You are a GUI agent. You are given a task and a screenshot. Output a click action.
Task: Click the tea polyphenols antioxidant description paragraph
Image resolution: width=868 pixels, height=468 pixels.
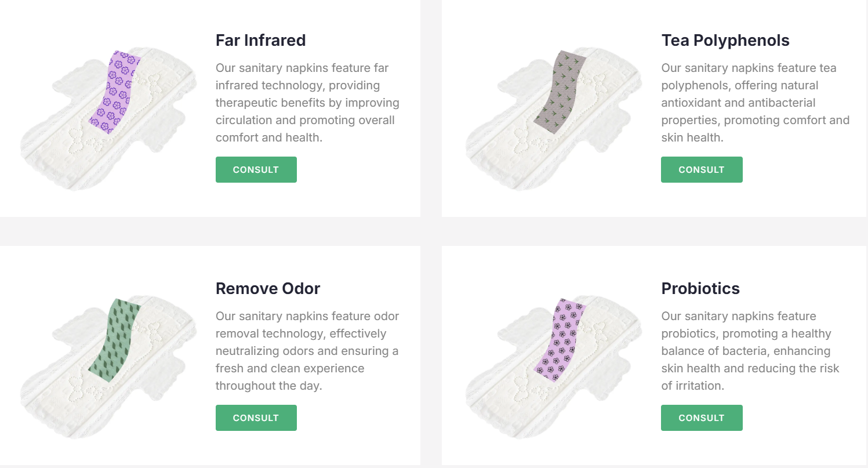(x=755, y=103)
